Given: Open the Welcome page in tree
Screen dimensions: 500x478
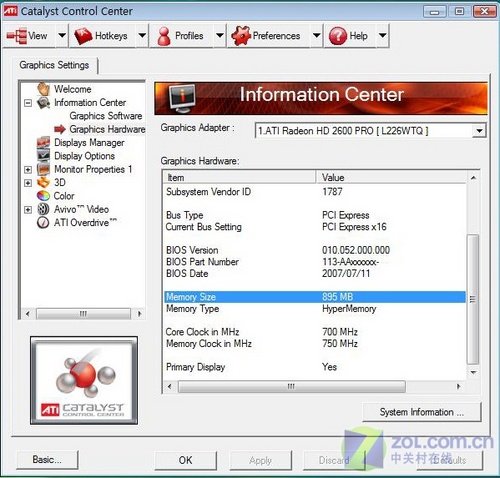Looking at the screenshot, I should click(x=73, y=89).
